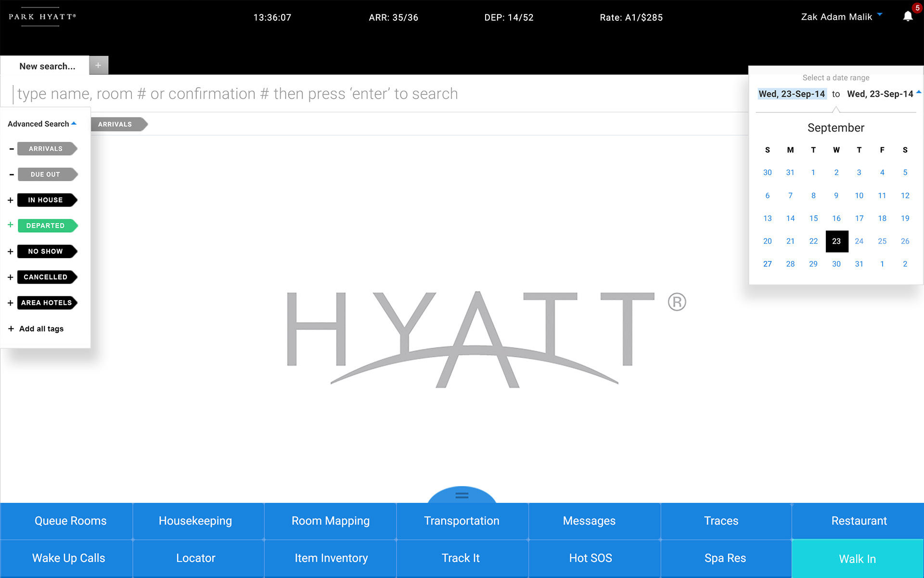Open Housekeeping module
Viewport: 924px width, 578px height.
(198, 521)
